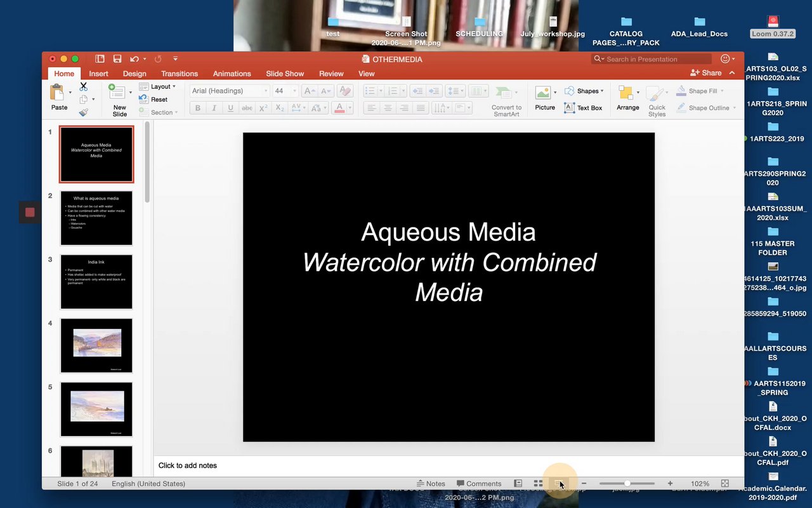Click the 102% zoom level

(700, 483)
